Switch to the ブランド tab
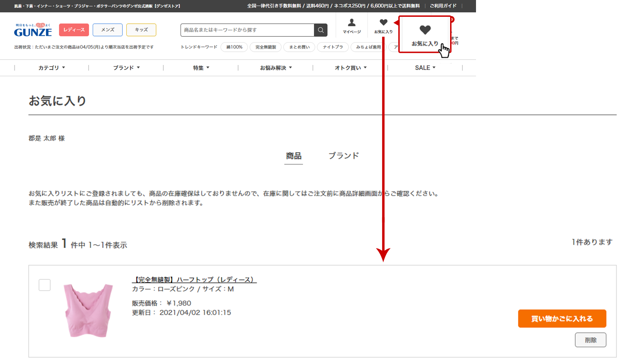This screenshot has width=644, height=361. (344, 155)
